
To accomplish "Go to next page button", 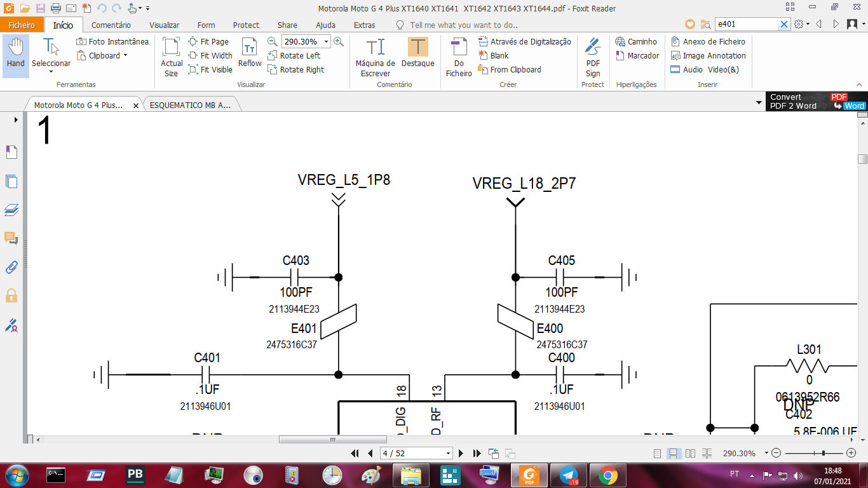I will [x=461, y=454].
